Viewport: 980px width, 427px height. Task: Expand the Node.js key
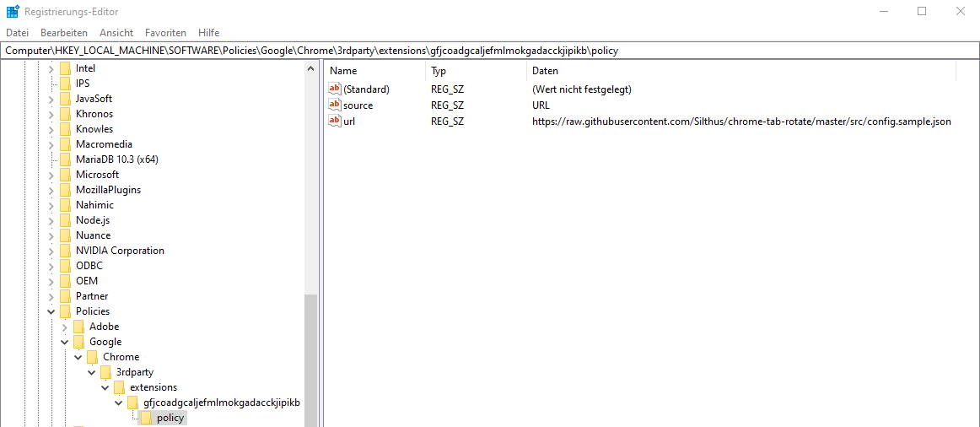(x=51, y=220)
